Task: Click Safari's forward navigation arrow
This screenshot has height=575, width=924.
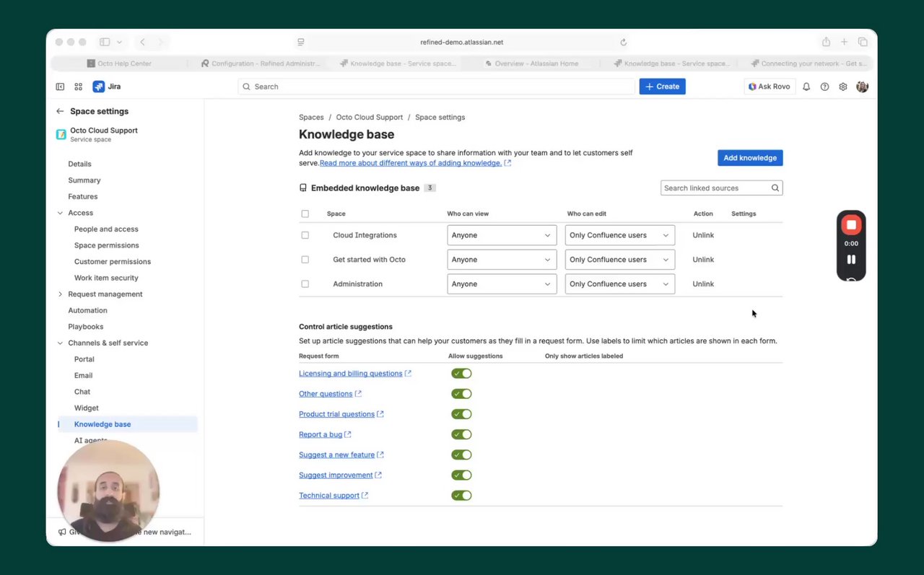Action: pos(160,42)
